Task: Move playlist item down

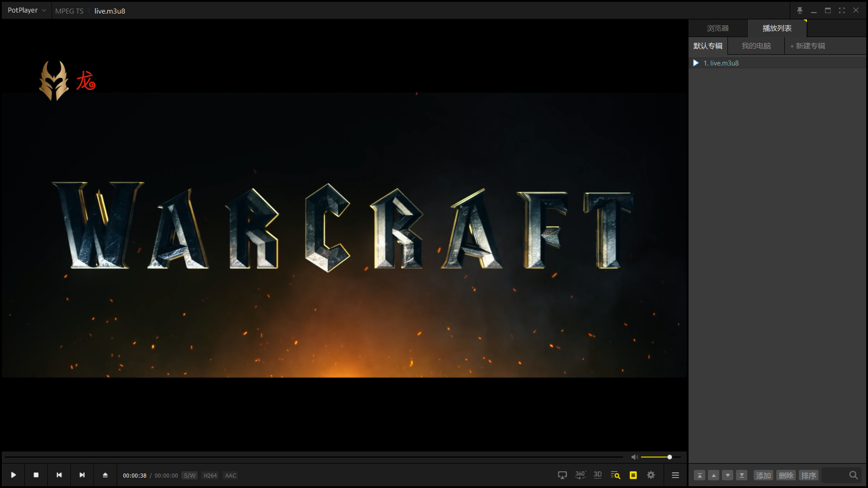Action: click(728, 475)
